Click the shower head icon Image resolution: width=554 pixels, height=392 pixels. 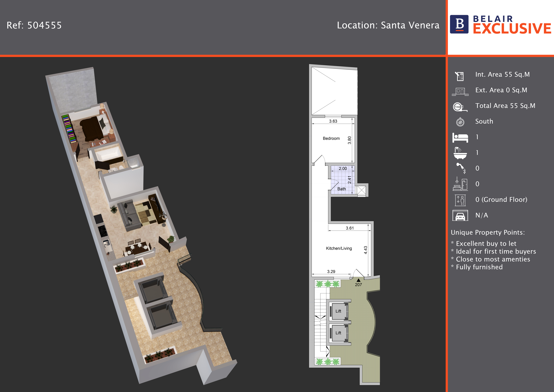(x=461, y=168)
